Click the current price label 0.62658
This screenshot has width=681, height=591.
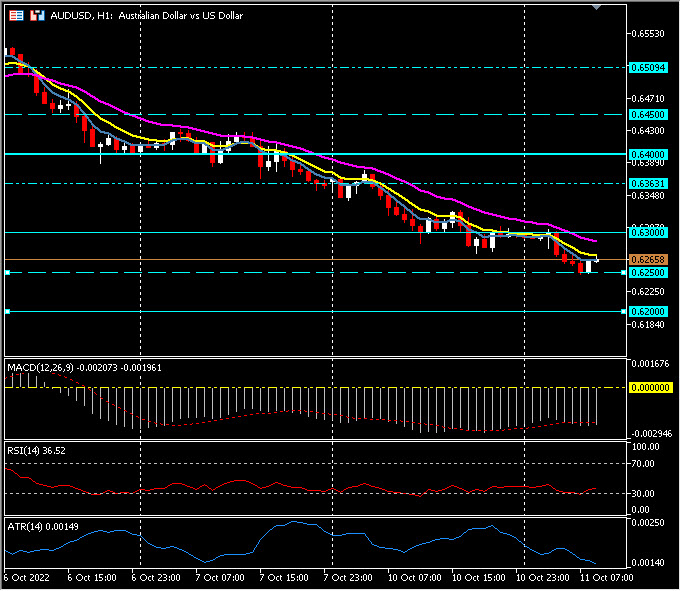[647, 259]
